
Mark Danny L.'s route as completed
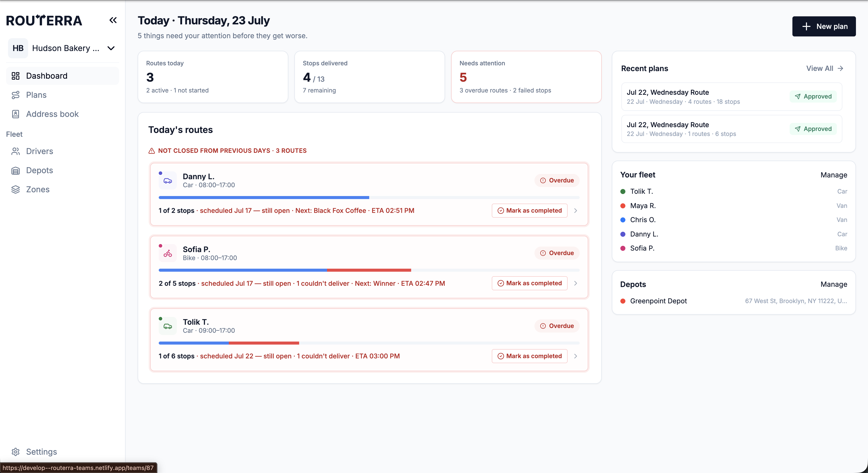[x=529, y=211]
